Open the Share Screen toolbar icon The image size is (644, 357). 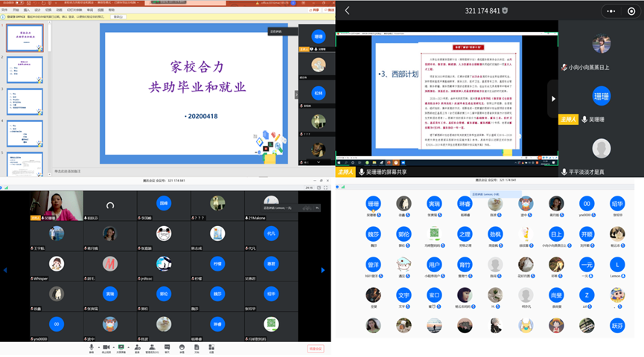coord(121,349)
